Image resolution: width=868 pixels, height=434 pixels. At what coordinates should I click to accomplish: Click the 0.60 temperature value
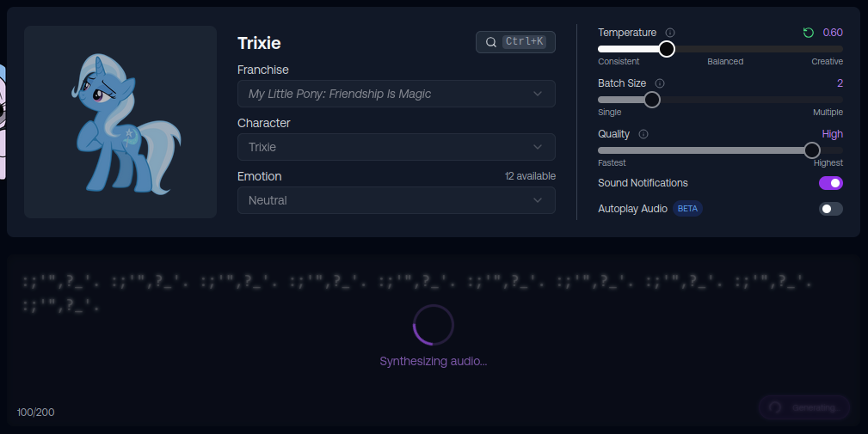[x=833, y=33]
